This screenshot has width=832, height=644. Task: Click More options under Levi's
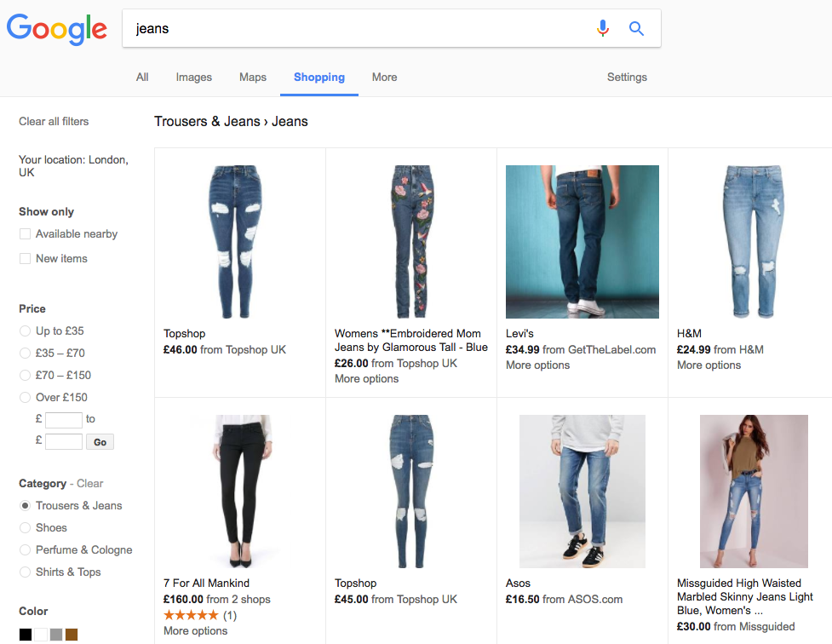tap(537, 365)
